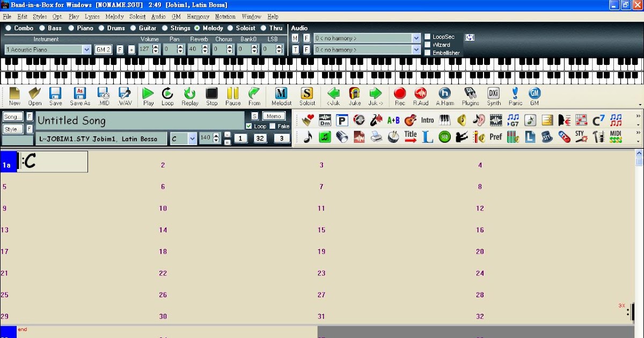Enable the LoopSec checkbox
The width and height of the screenshot is (644, 338).
[428, 37]
